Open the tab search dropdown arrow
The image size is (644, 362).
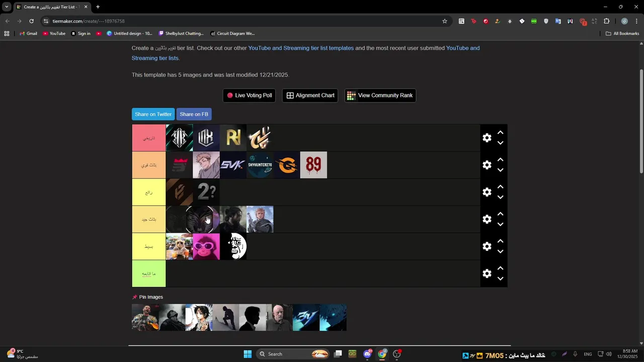pos(7,7)
